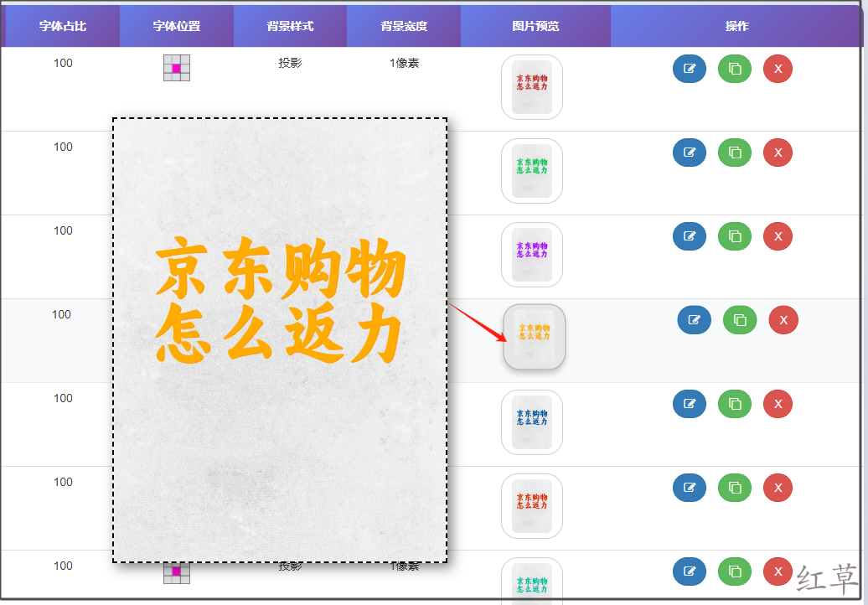
Task: Open the red-text thumbnail in the first row
Action: pos(532,87)
